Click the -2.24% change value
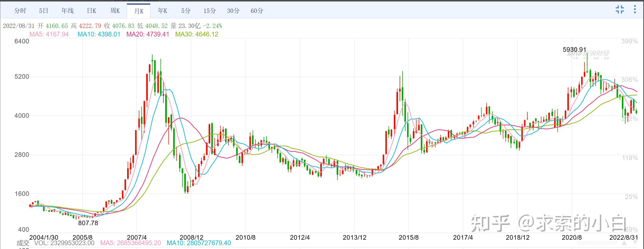Screen dimensions: 644x249 click(212, 26)
